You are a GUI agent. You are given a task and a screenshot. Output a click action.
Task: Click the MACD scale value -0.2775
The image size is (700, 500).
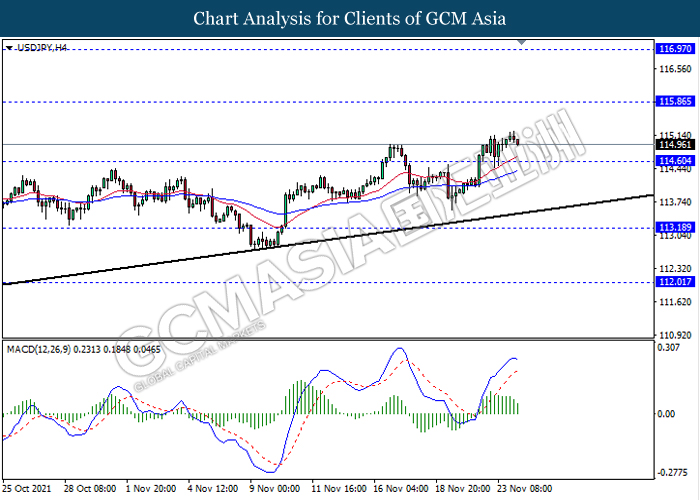point(673,473)
